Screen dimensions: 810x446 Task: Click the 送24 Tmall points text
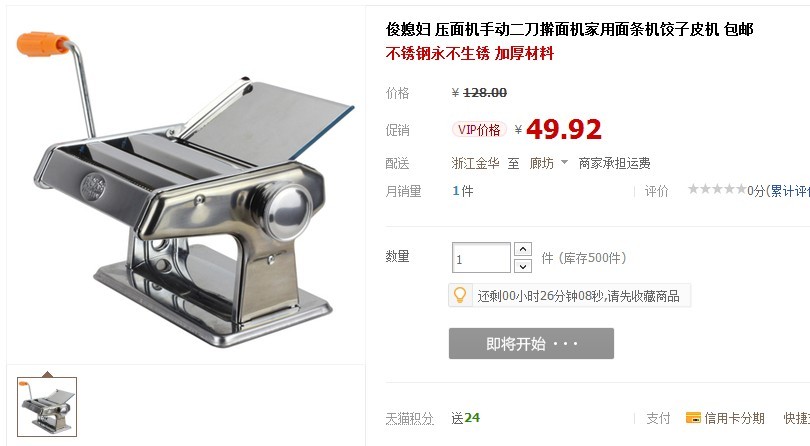coord(465,418)
